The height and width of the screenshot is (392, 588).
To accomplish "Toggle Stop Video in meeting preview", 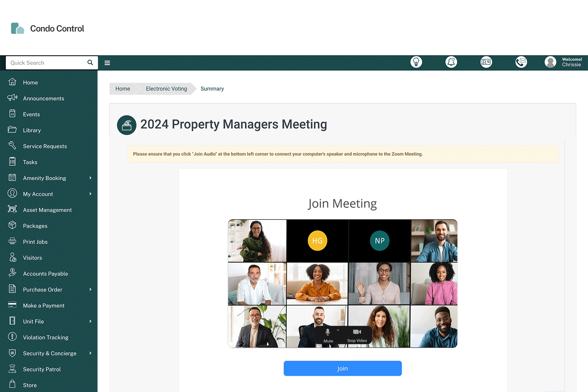I will [357, 335].
